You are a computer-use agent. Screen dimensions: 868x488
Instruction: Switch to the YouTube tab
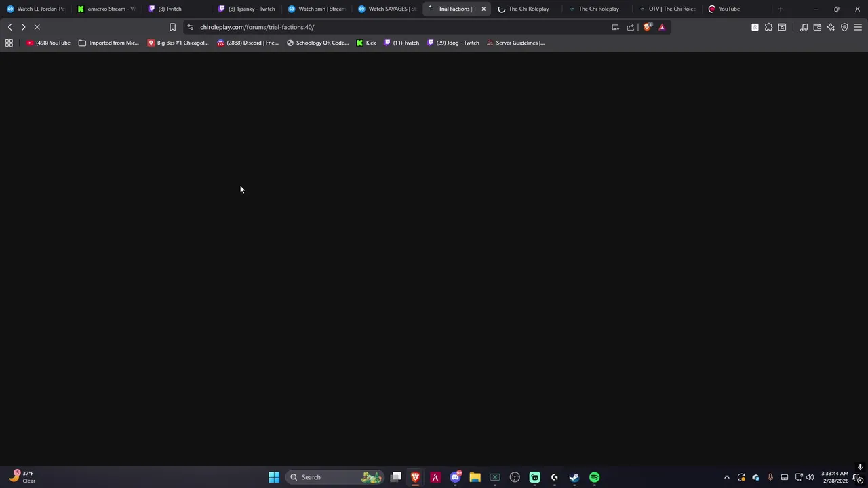pos(737,9)
